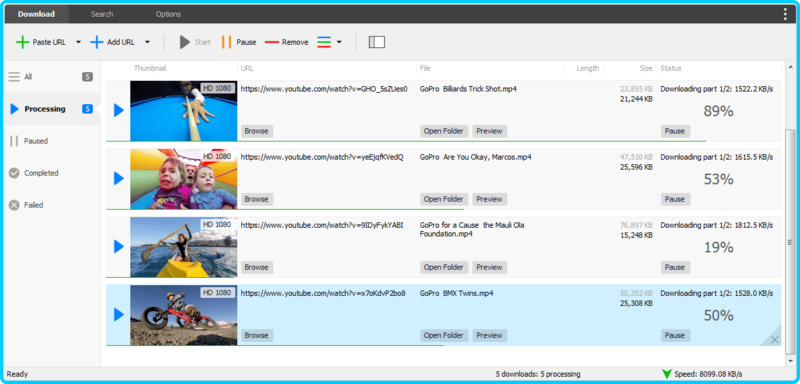The image size is (800, 384).
Task: Select the Completed filter in sidebar
Action: click(52, 173)
